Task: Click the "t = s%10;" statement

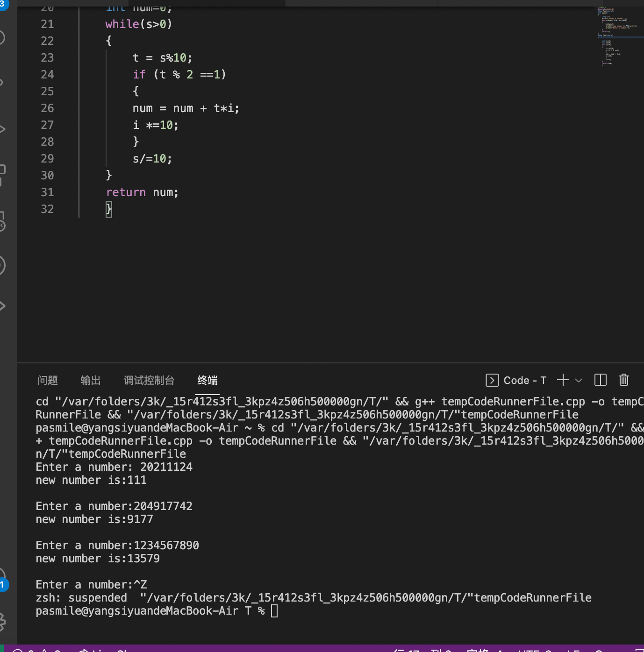Action: pyautogui.click(x=162, y=58)
